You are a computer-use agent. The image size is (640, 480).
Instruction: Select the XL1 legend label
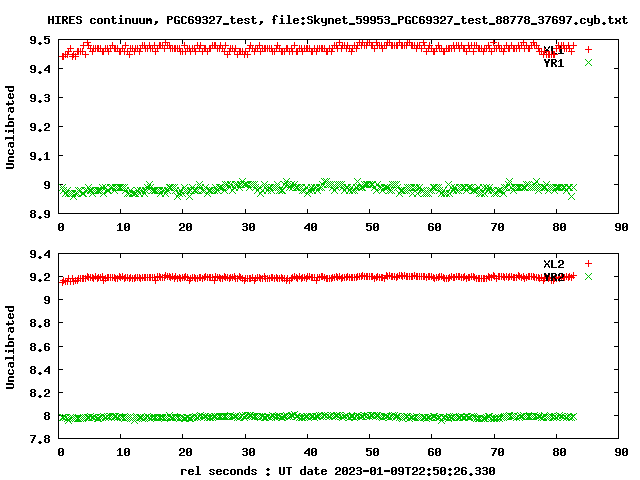(x=553, y=50)
